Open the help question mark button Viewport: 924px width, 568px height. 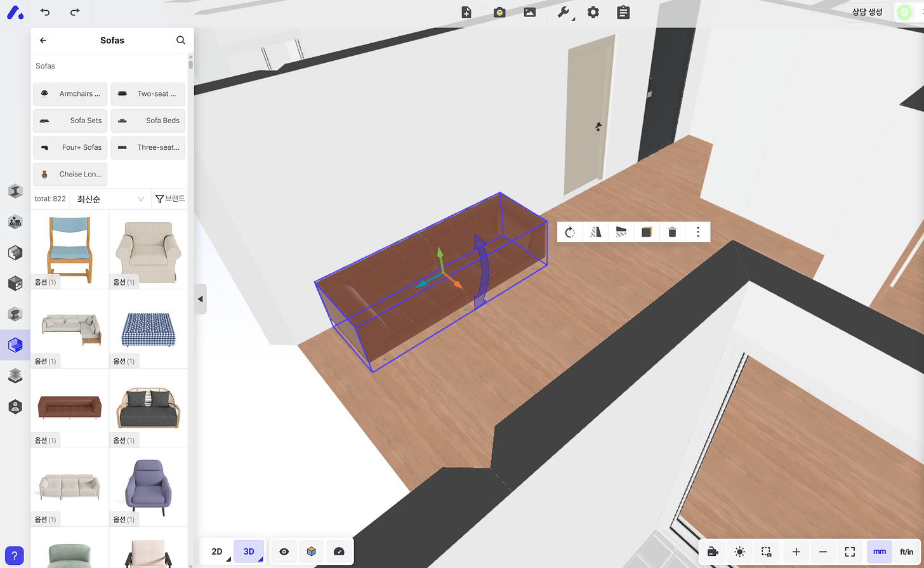click(15, 556)
